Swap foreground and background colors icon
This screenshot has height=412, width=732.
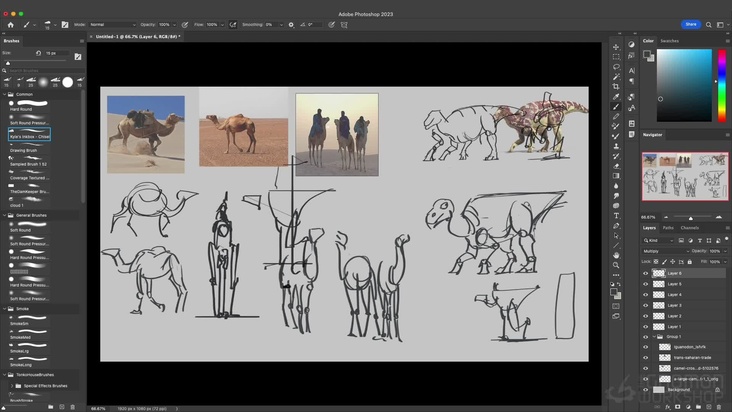(618, 284)
